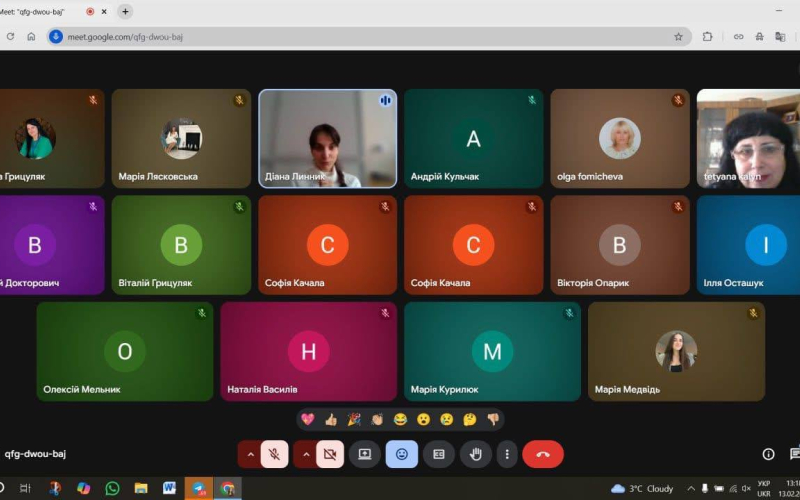Turn on closed captions
Viewport: 800px width, 500px height.
(439, 454)
